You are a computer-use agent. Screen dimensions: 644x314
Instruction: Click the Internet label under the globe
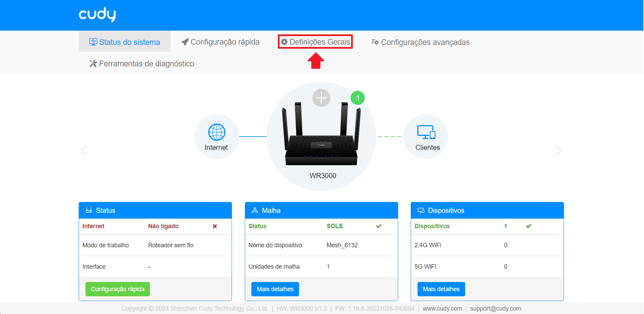click(216, 147)
